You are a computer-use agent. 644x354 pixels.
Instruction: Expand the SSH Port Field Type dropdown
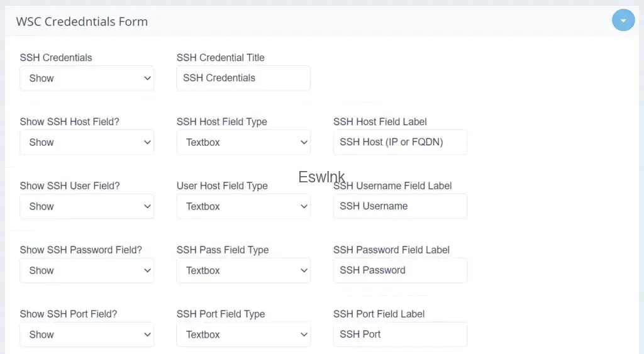point(243,335)
